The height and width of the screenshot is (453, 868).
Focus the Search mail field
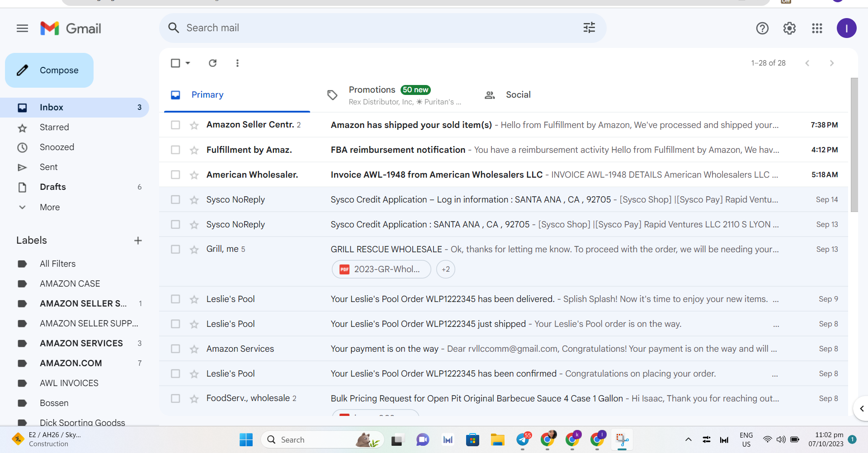point(382,28)
